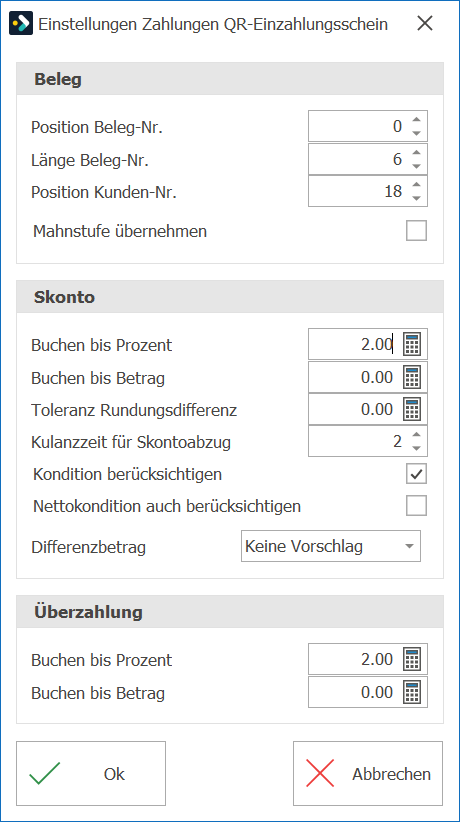
Task: Decrease Position Kunden-Nr. value
Action: coord(416,198)
